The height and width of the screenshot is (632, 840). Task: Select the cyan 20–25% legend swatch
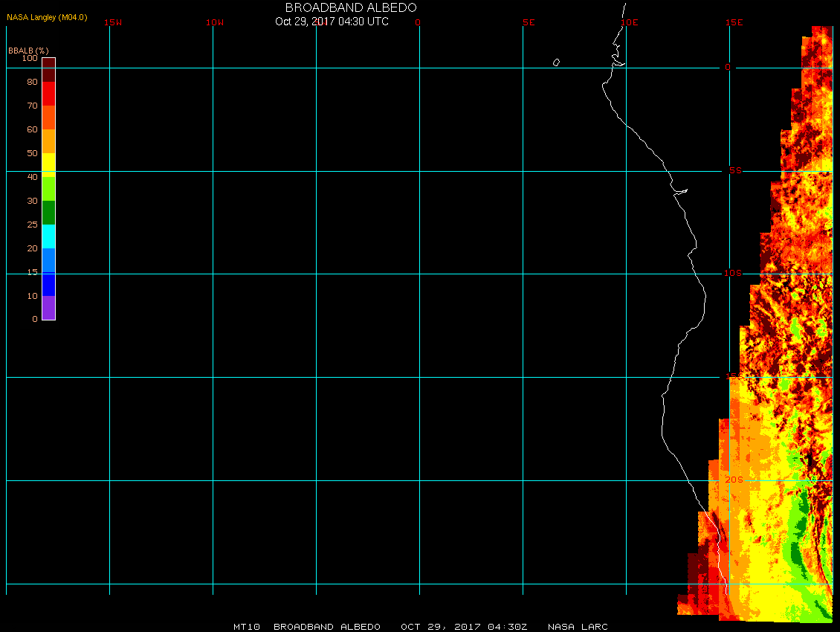[x=48, y=236]
